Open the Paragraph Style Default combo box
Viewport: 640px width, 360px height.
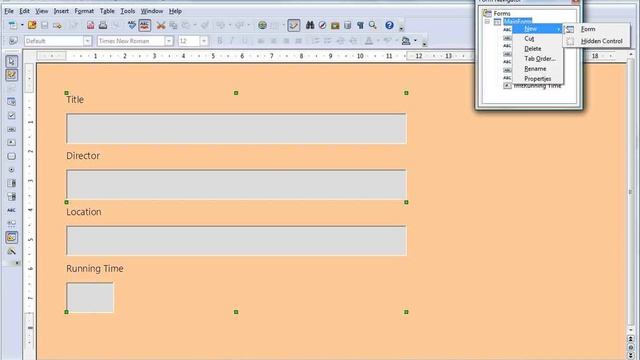[58, 41]
